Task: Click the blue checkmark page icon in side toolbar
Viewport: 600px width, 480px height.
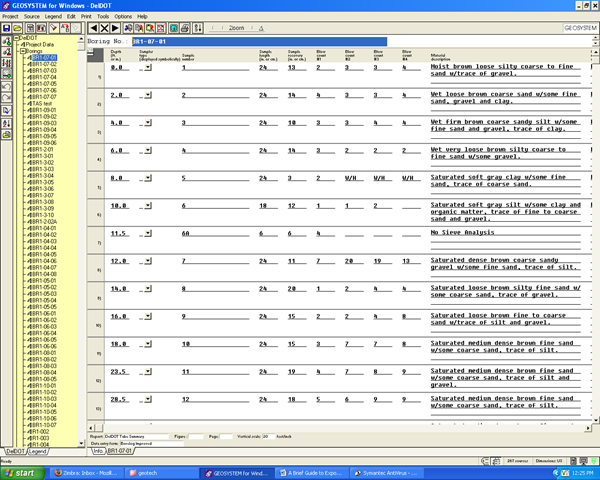Action: 7,111
